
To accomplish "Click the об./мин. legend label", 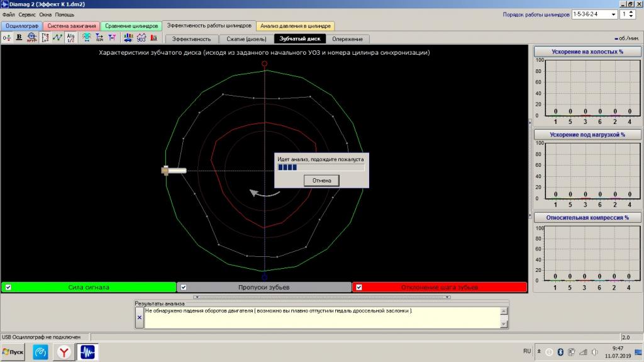I will click(x=627, y=38).
